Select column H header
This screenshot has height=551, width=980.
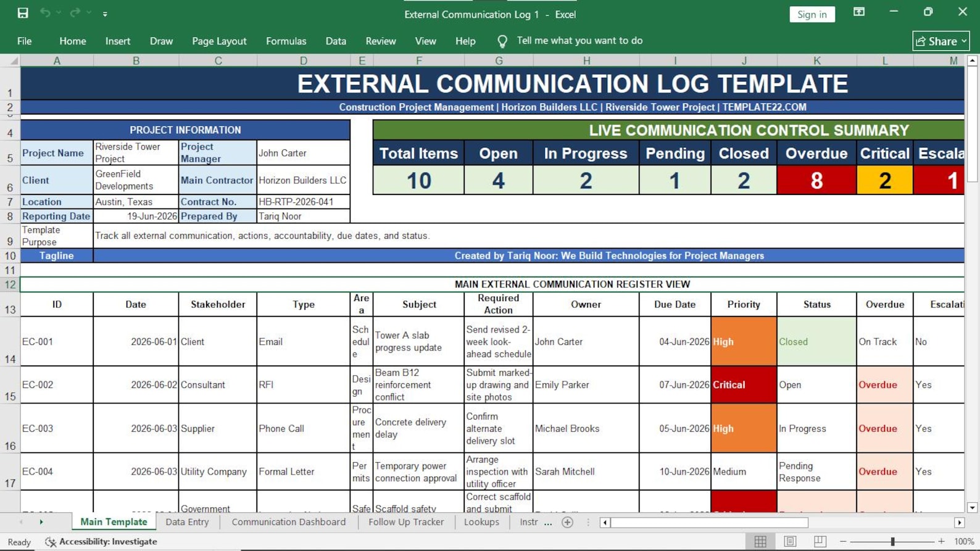(x=586, y=60)
